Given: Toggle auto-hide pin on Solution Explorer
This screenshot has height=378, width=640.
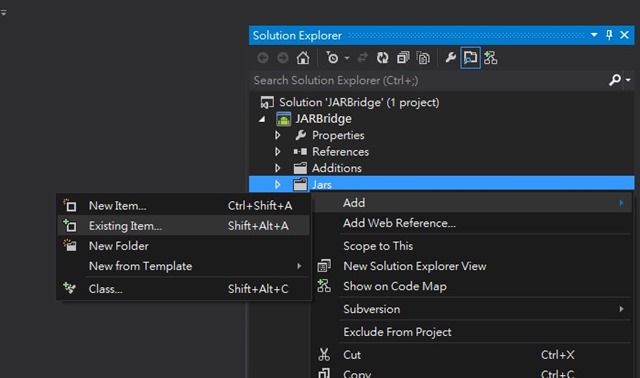Looking at the screenshot, I should tap(609, 35).
